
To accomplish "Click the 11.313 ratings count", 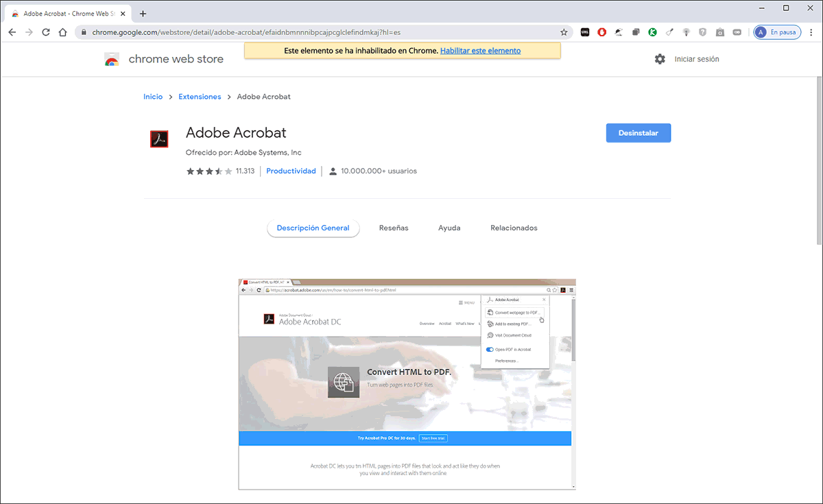I will pos(245,171).
